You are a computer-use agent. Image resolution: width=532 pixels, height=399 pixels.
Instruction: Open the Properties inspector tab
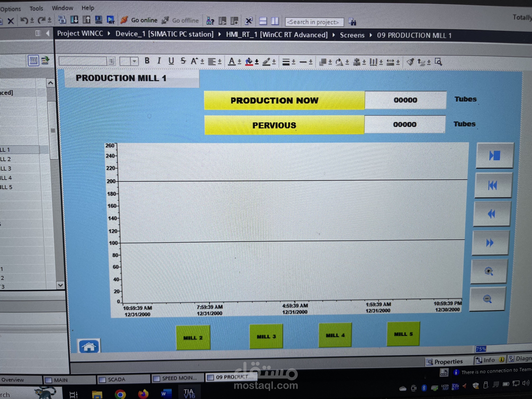click(445, 362)
